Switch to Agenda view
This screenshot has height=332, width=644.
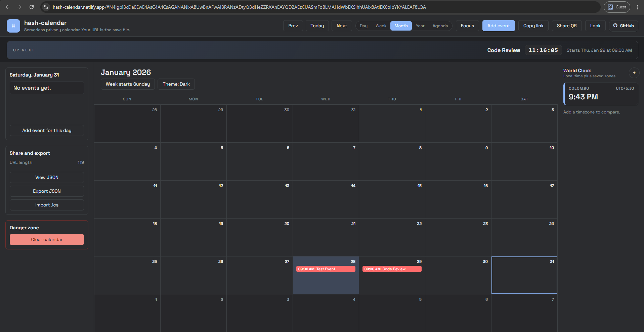tap(440, 26)
